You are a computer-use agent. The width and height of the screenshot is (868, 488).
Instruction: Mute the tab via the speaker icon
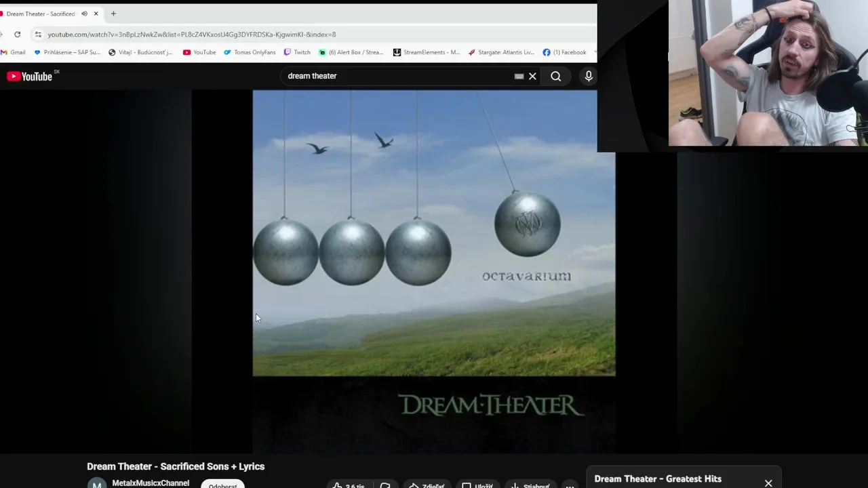pos(84,14)
